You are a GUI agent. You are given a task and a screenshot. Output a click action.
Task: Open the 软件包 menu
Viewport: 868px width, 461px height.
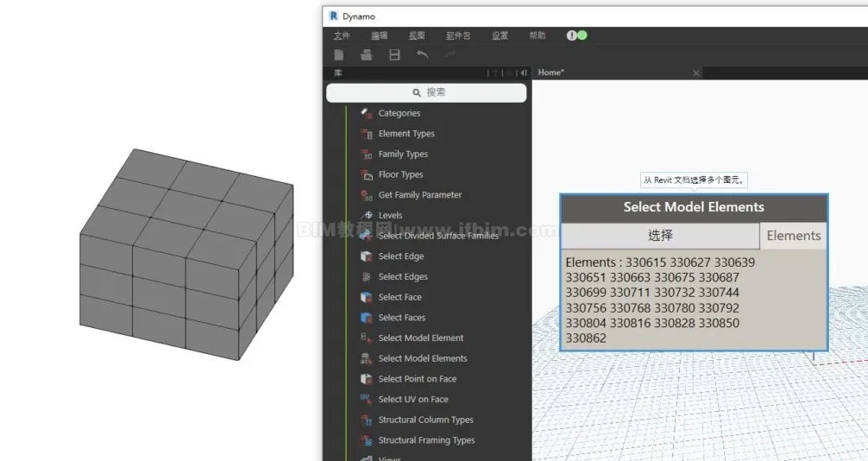click(x=458, y=35)
